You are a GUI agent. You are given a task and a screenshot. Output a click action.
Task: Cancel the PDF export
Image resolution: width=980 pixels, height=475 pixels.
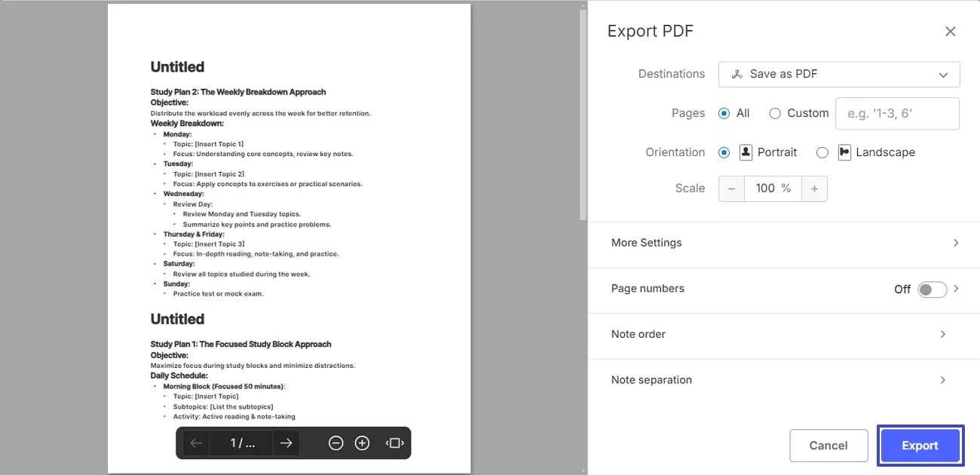[x=828, y=445]
